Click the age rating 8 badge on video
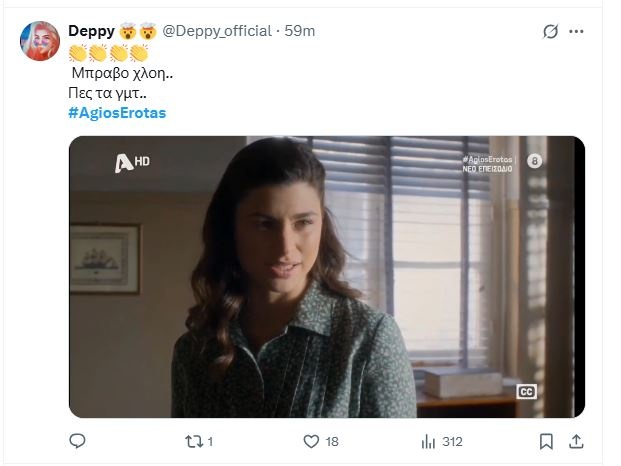 pos(534,161)
